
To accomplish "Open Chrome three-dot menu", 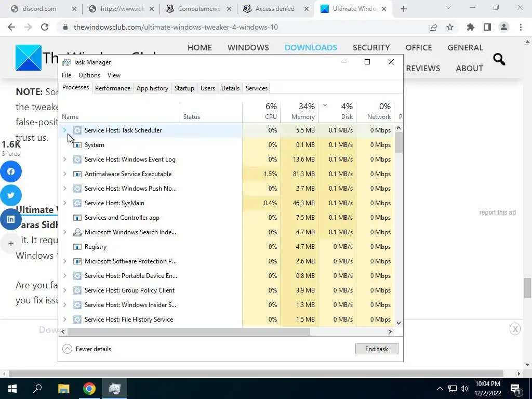I will coord(521,27).
